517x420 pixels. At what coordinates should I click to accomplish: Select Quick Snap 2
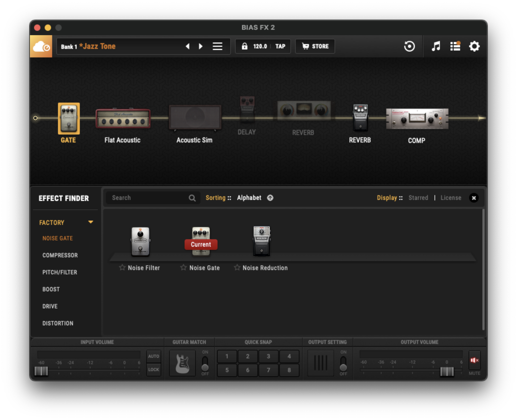click(248, 356)
